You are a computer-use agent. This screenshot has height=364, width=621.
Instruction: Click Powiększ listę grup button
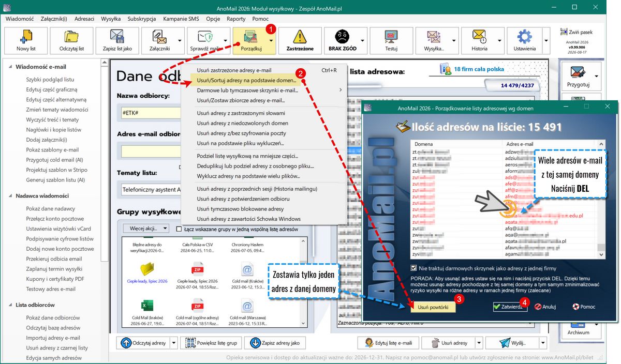[210, 343]
